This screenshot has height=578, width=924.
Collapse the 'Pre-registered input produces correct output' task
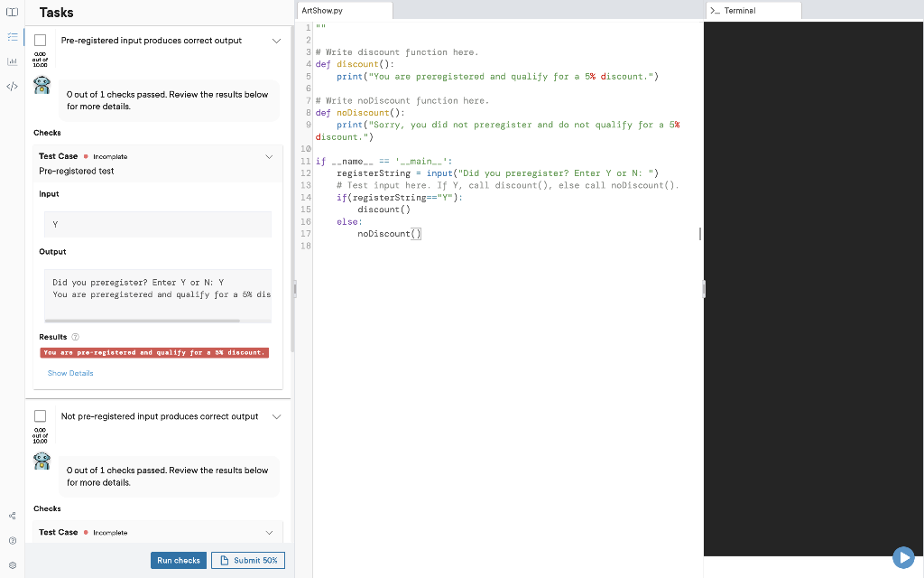click(276, 40)
